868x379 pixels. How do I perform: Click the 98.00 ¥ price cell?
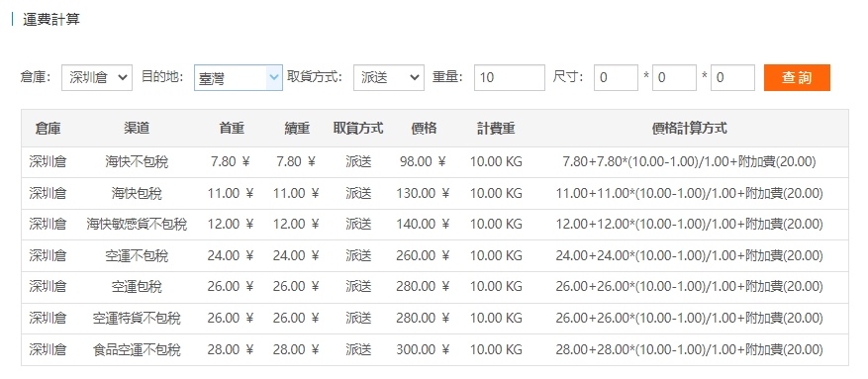point(423,162)
